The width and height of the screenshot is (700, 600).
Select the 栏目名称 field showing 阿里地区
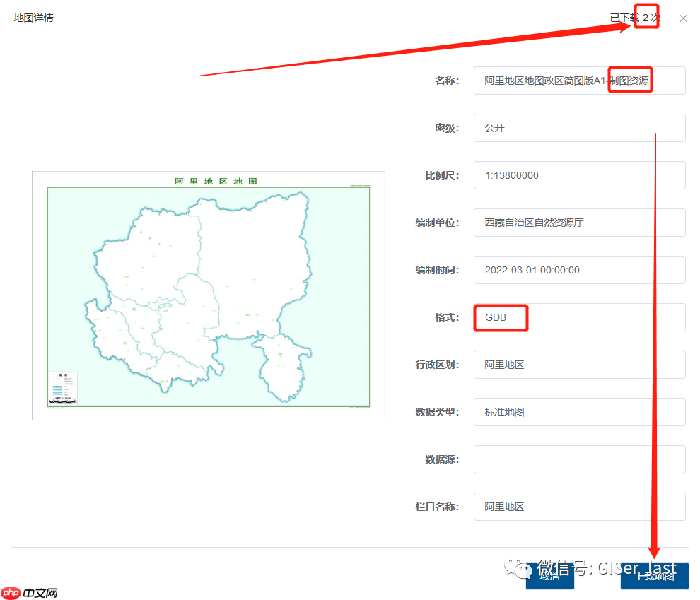(579, 507)
